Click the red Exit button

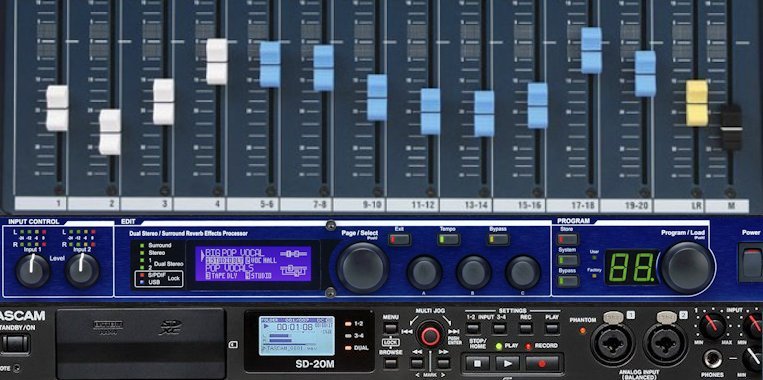coord(400,239)
